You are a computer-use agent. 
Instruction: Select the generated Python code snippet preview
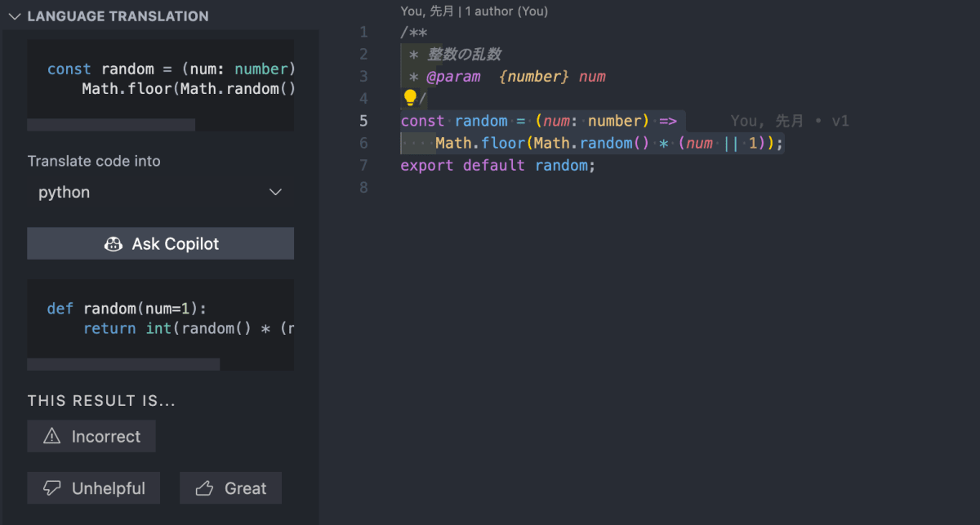(160, 318)
